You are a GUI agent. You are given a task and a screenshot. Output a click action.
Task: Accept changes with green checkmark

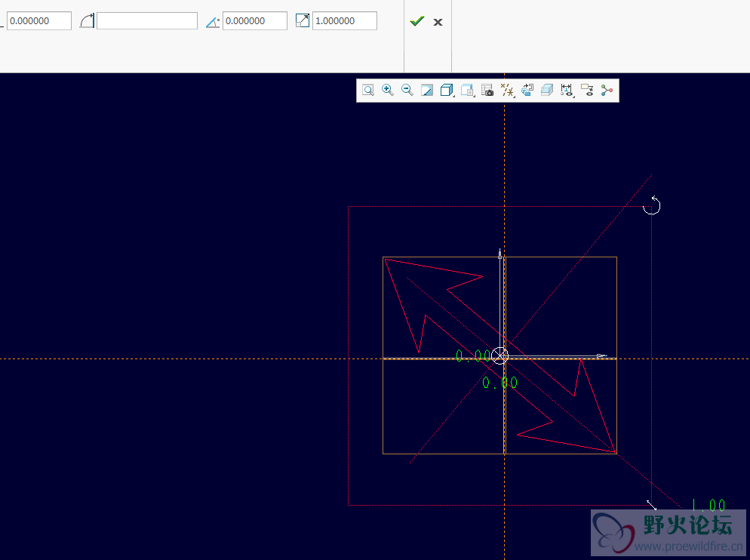416,21
